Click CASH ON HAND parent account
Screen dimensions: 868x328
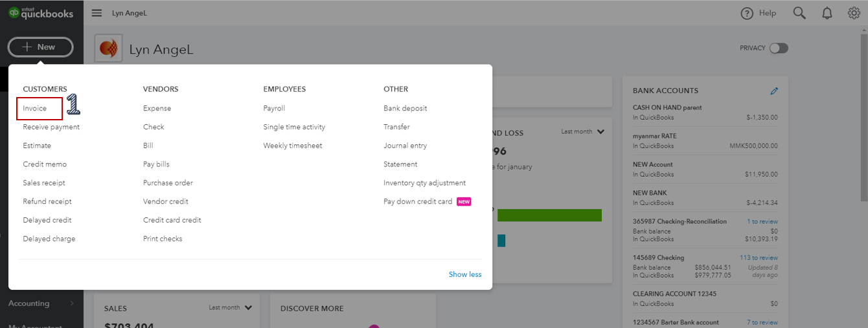click(667, 107)
